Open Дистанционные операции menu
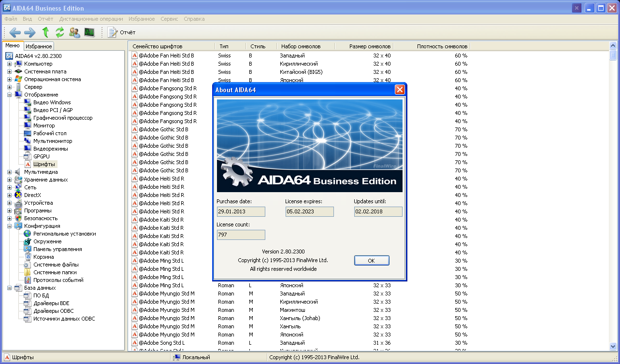The image size is (620, 364). (x=91, y=19)
